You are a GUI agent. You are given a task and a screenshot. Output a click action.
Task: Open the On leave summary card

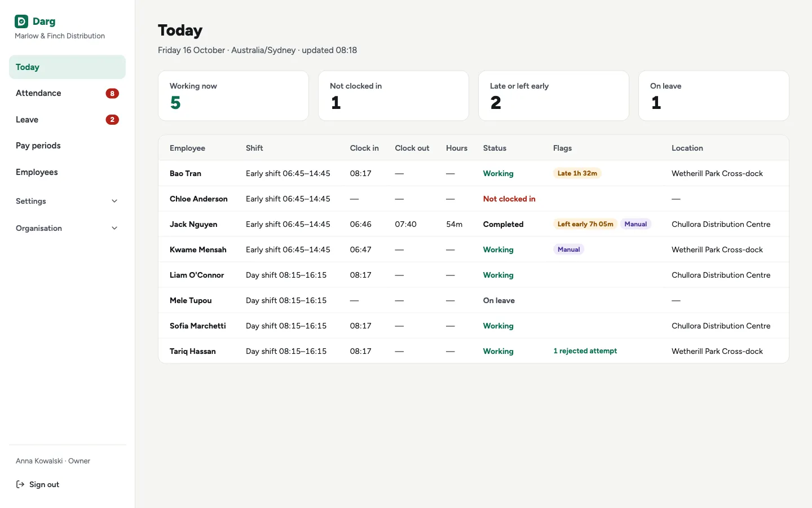tap(714, 95)
